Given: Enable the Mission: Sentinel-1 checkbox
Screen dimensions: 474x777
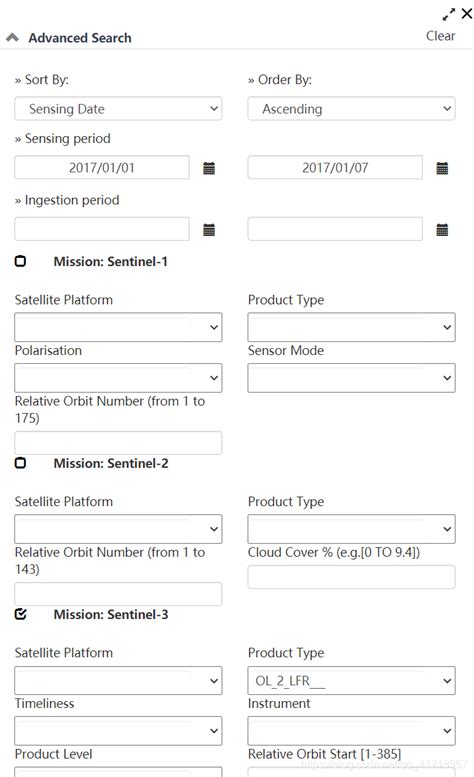Looking at the screenshot, I should (x=20, y=261).
